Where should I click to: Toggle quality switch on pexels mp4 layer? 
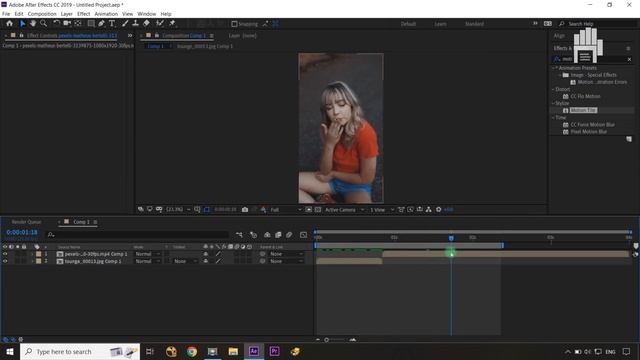click(218, 254)
